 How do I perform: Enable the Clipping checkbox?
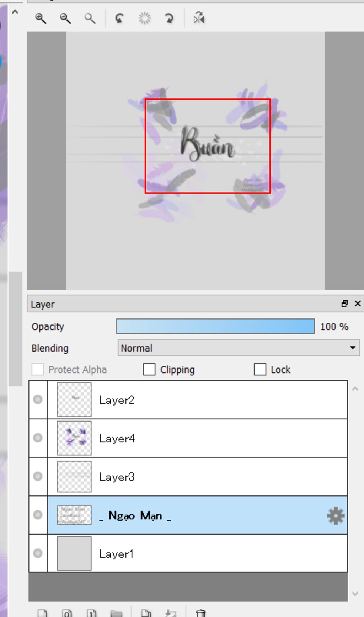click(149, 369)
